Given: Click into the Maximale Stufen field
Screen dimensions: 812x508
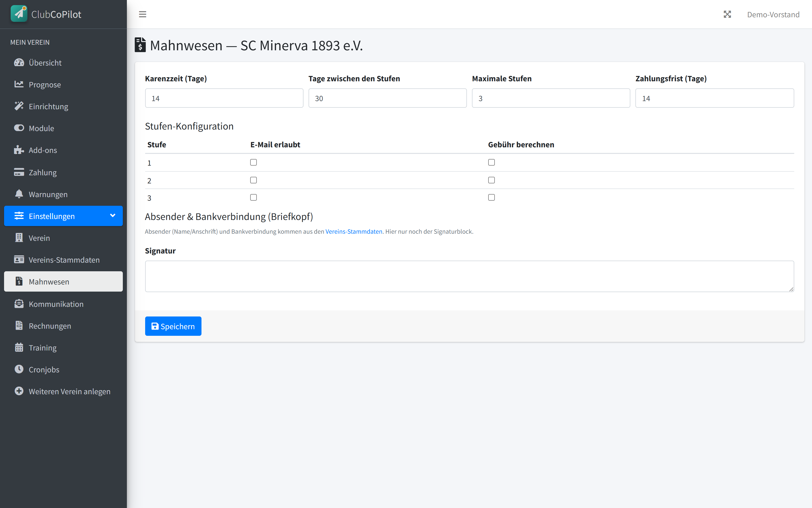Looking at the screenshot, I should [551, 98].
